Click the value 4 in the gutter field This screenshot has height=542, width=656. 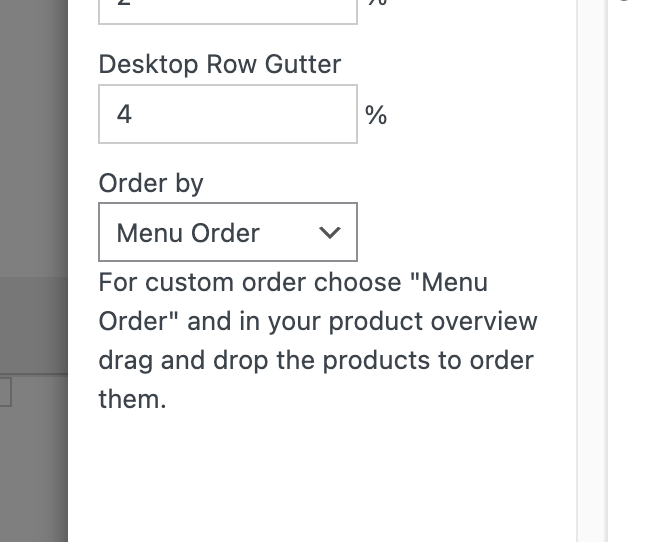(124, 115)
